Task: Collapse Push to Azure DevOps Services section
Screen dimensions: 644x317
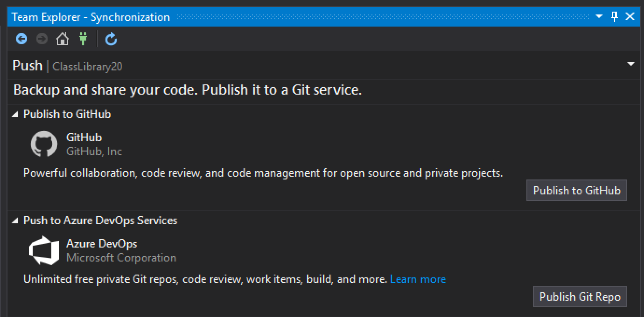Action: [15, 221]
